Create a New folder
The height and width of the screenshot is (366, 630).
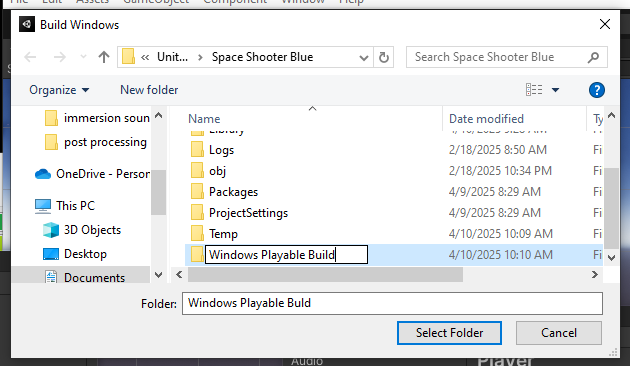coord(149,90)
